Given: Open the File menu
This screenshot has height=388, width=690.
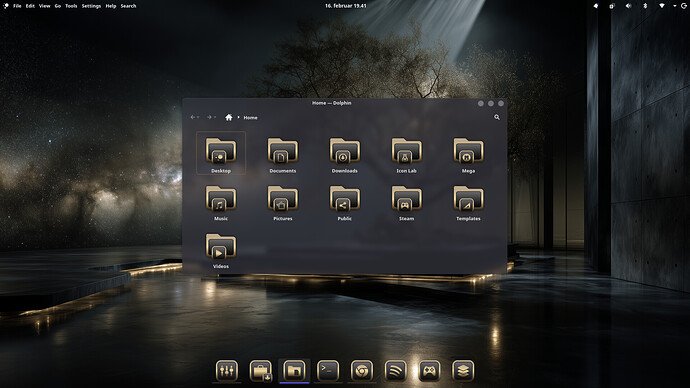Looking at the screenshot, I should (x=17, y=6).
